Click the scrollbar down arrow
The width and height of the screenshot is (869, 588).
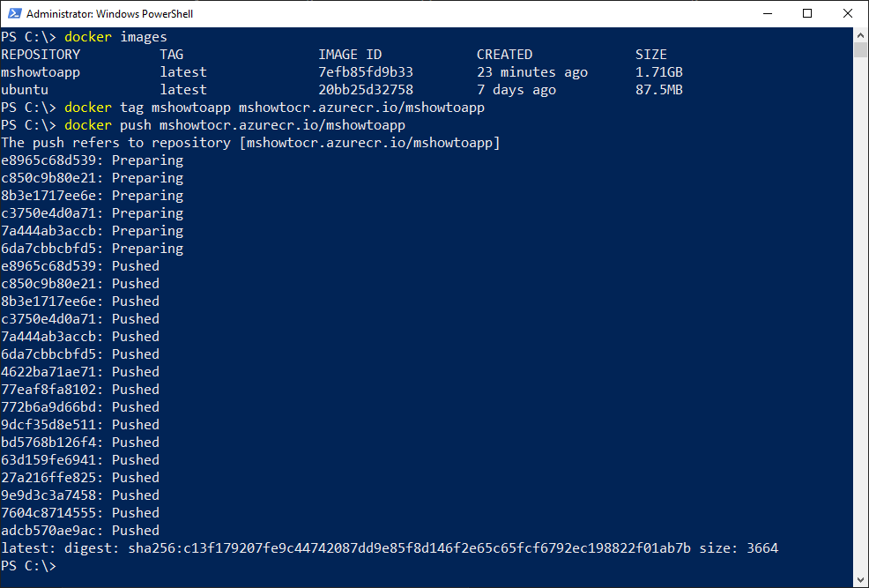point(860,580)
